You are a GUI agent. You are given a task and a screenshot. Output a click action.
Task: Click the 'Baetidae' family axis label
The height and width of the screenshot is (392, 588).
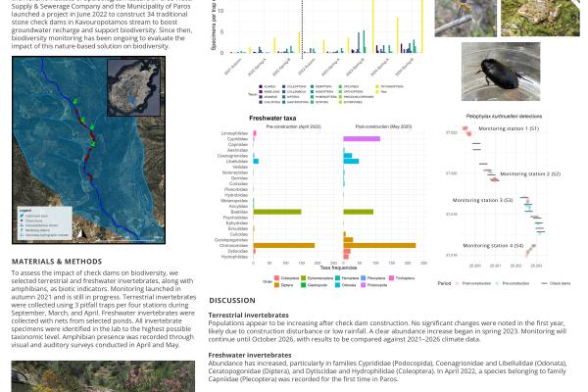click(x=239, y=212)
